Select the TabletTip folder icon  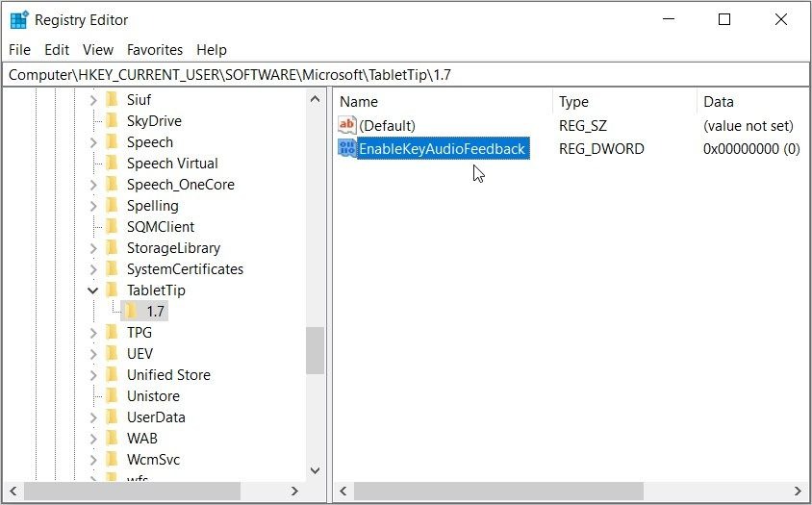[x=113, y=290]
